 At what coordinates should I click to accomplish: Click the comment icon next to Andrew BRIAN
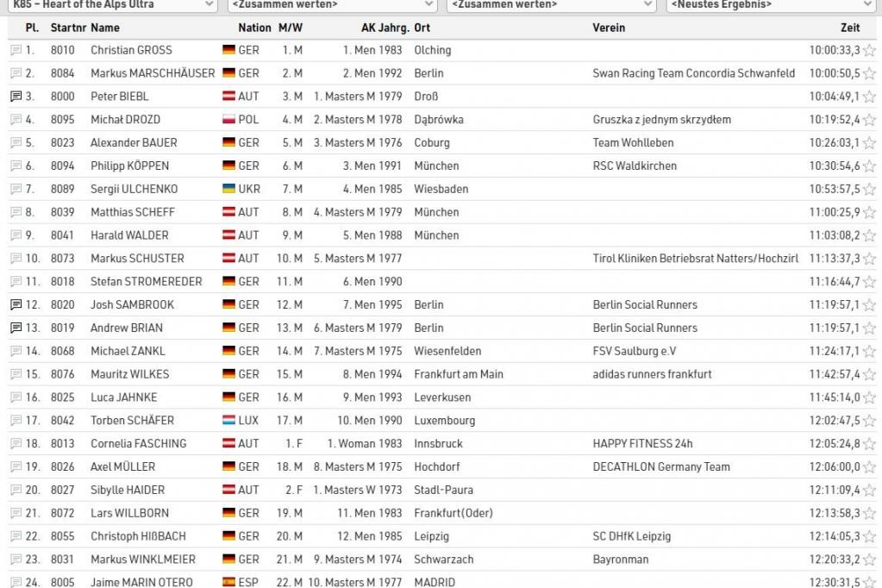click(x=16, y=328)
